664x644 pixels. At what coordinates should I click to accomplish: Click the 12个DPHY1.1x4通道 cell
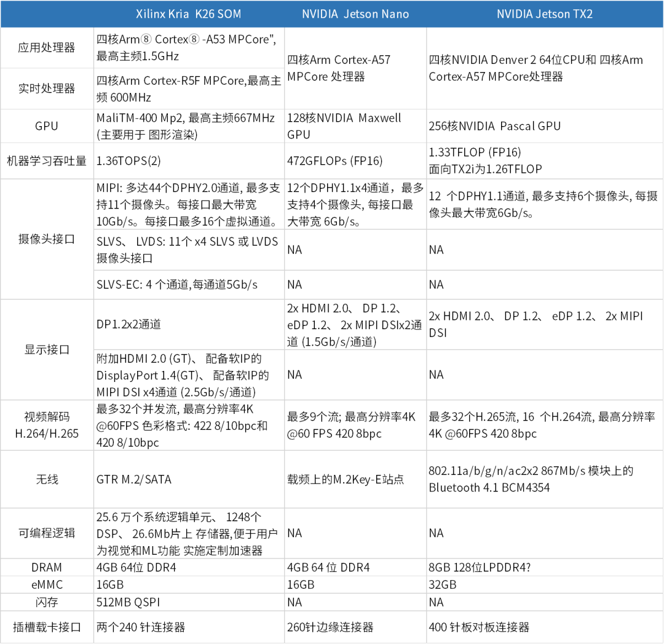(355, 204)
